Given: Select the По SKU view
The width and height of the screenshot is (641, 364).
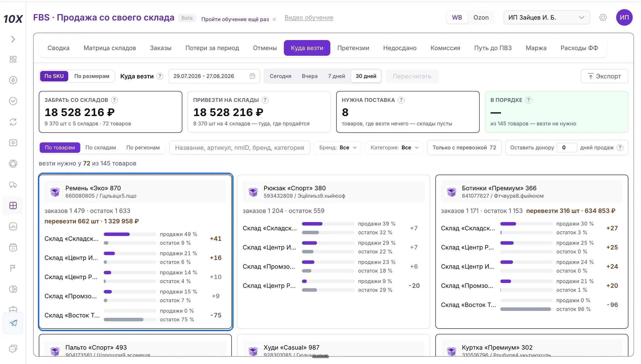Looking at the screenshot, I should tap(54, 76).
